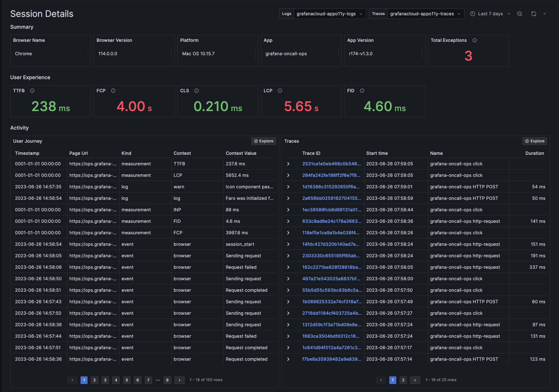Open trace 1d16386c315292850f6a details link
The height and width of the screenshot is (392, 559).
point(330,187)
